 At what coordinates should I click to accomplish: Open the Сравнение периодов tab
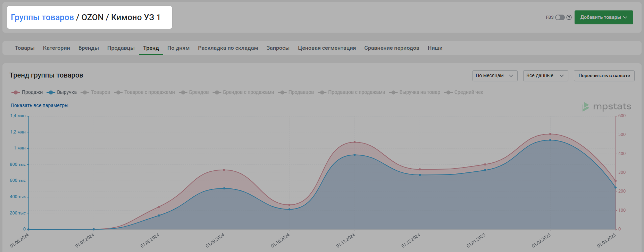click(x=392, y=48)
